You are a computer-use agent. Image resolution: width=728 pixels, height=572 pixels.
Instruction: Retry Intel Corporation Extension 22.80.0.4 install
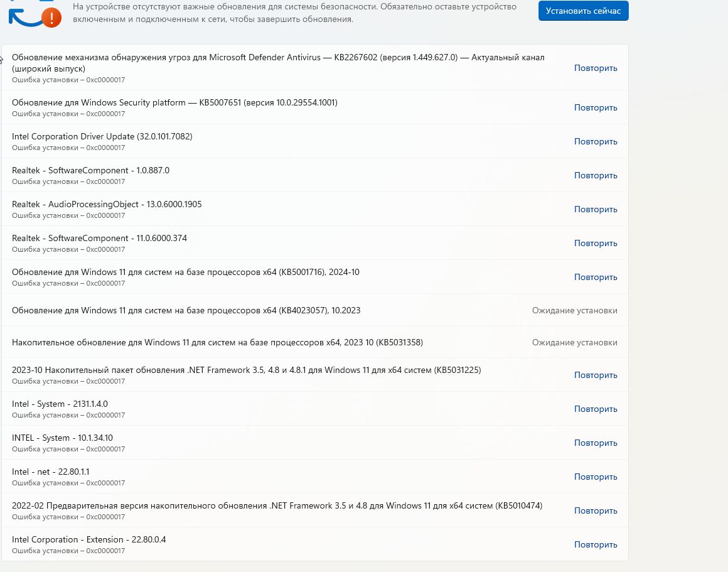595,544
